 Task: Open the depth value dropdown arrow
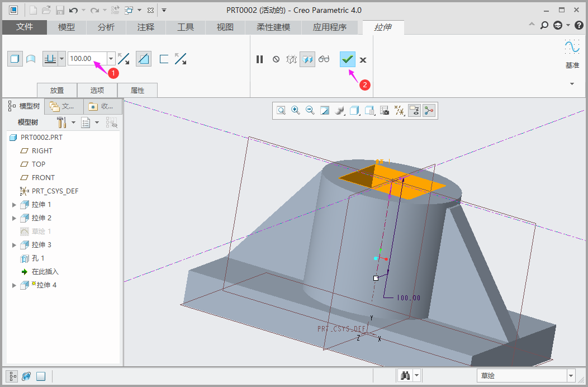(111, 59)
